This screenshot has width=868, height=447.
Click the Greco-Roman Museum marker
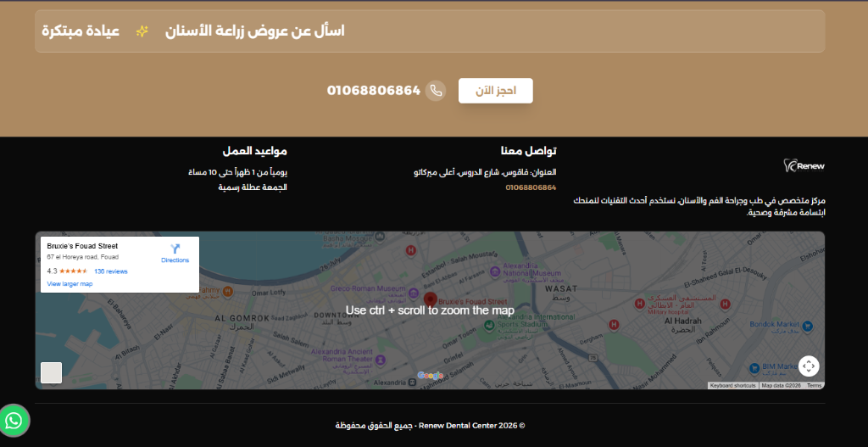413,291
